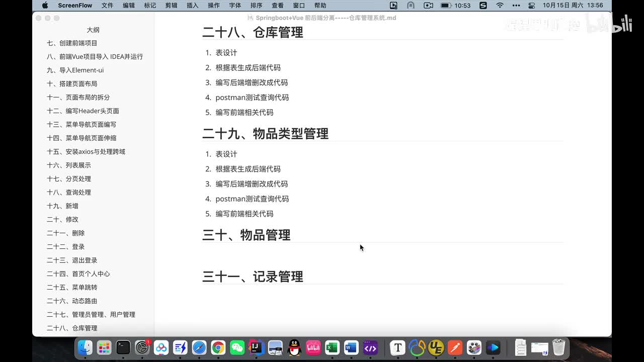The width and height of the screenshot is (644, 362).
Task: Open the 标记 menu
Action: pos(150,6)
